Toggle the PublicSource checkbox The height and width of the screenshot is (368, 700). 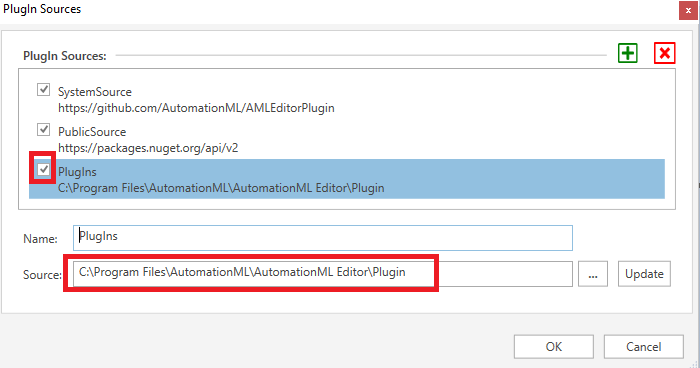tap(43, 130)
